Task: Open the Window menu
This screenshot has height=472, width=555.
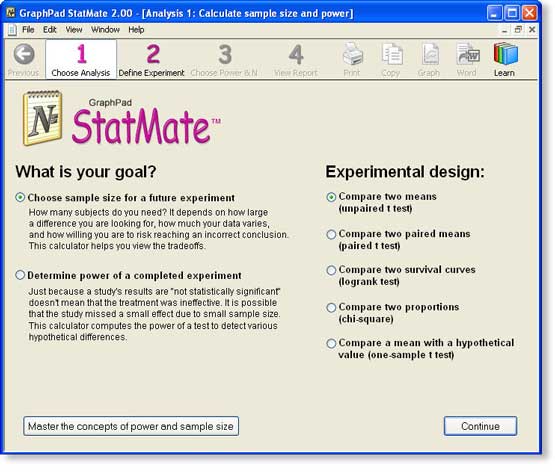Action: (105, 30)
